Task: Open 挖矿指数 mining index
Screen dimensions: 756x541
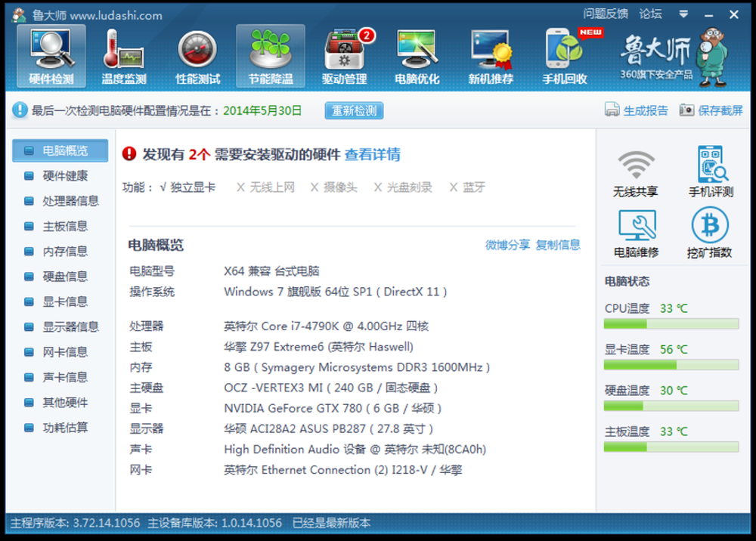Action: [710, 233]
